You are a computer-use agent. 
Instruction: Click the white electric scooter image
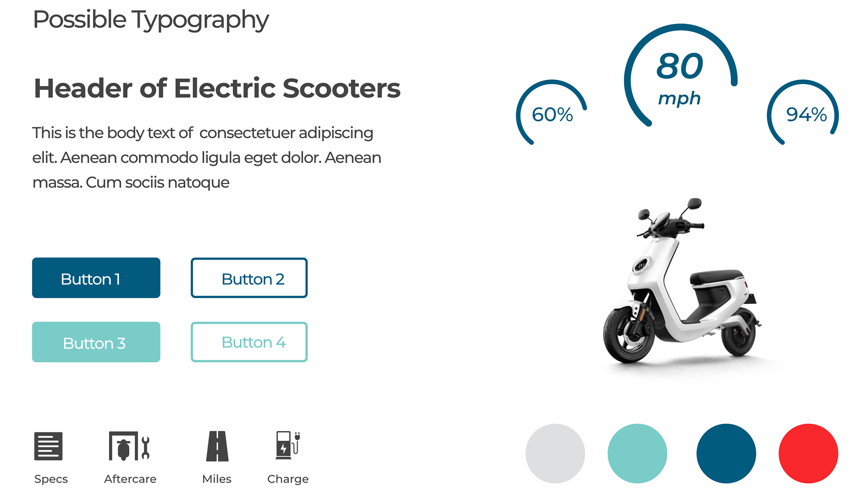683,290
